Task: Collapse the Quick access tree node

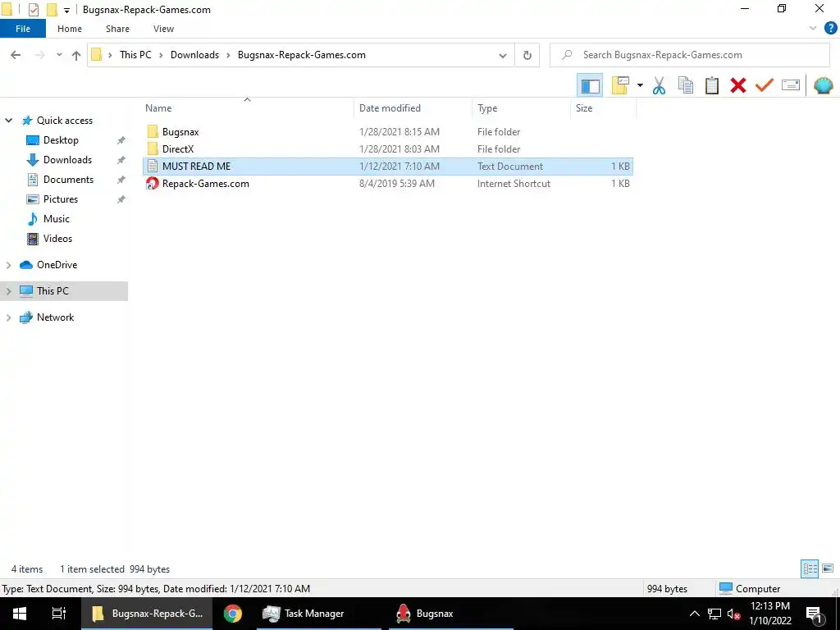Action: click(8, 121)
